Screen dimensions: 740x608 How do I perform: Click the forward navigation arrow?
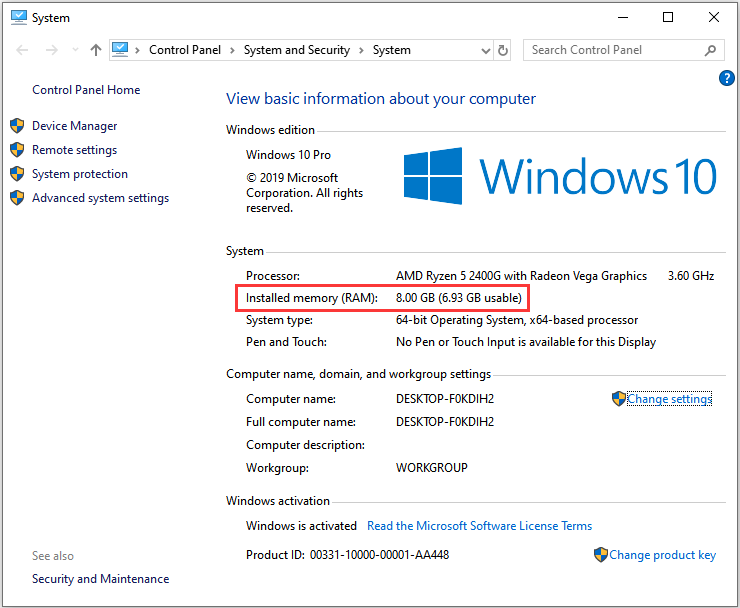[52, 50]
